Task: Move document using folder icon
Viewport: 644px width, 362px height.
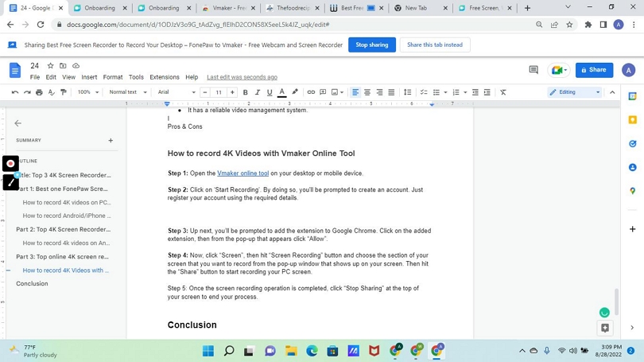Action: point(63,66)
